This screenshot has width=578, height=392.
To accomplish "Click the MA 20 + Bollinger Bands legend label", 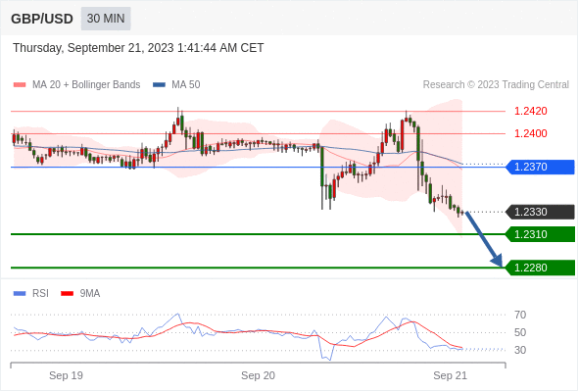I will point(86,85).
